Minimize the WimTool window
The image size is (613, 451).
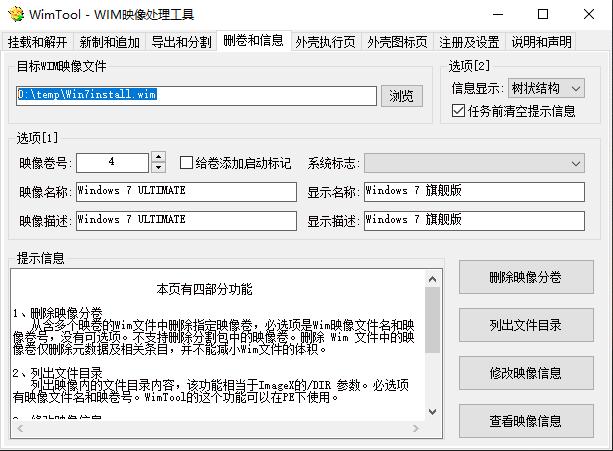(498, 14)
